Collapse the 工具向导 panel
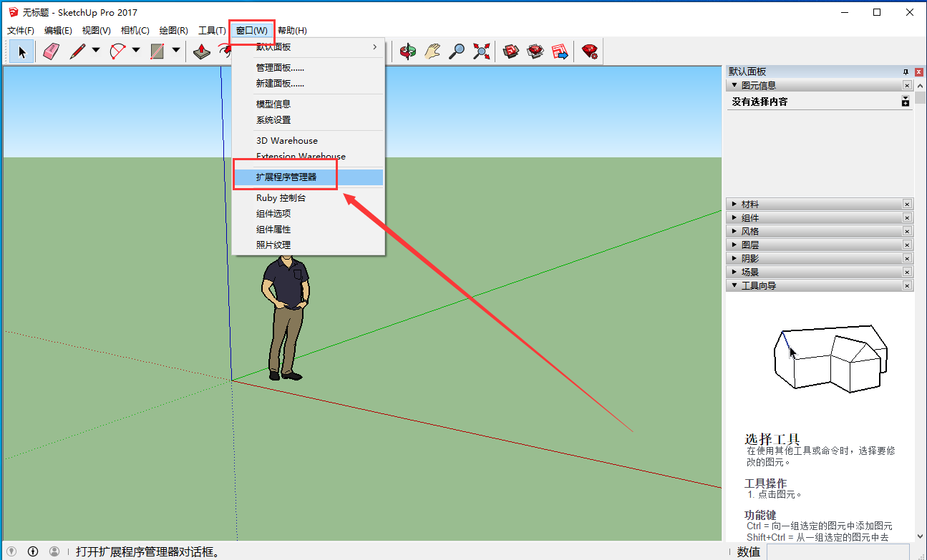927x560 pixels. (x=758, y=286)
